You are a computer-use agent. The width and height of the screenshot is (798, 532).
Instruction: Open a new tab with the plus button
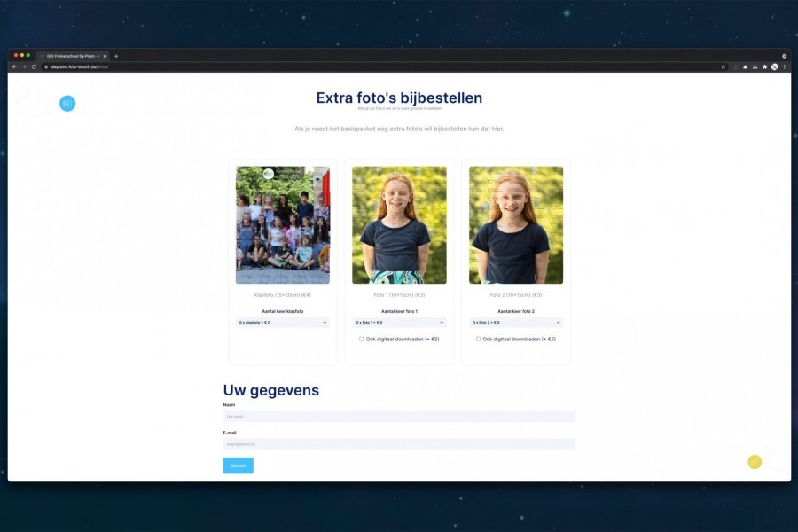[x=116, y=56]
